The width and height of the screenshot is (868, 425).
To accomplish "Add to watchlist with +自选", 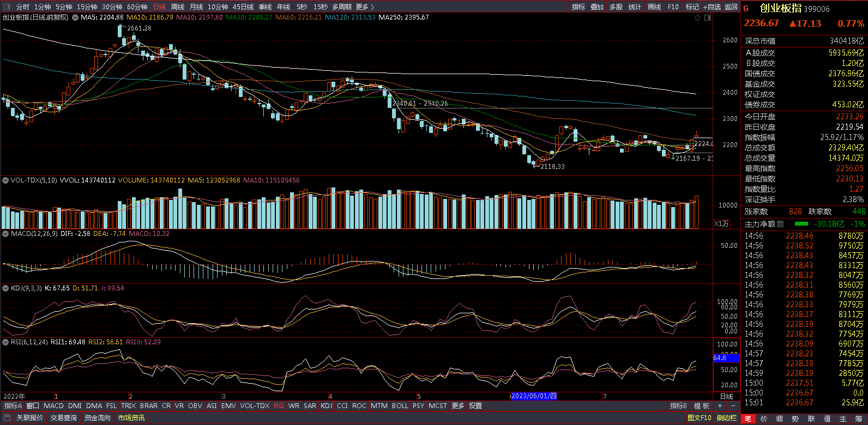I will tap(712, 7).
